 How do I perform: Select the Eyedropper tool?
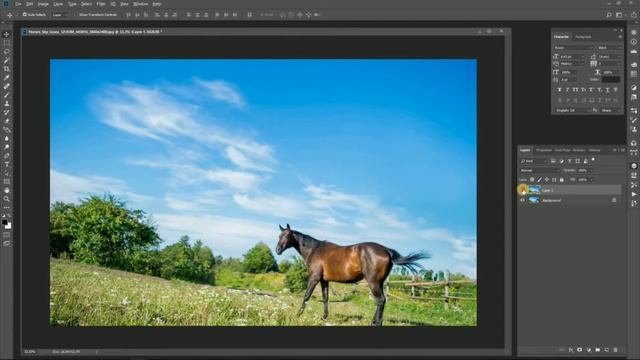(7, 78)
